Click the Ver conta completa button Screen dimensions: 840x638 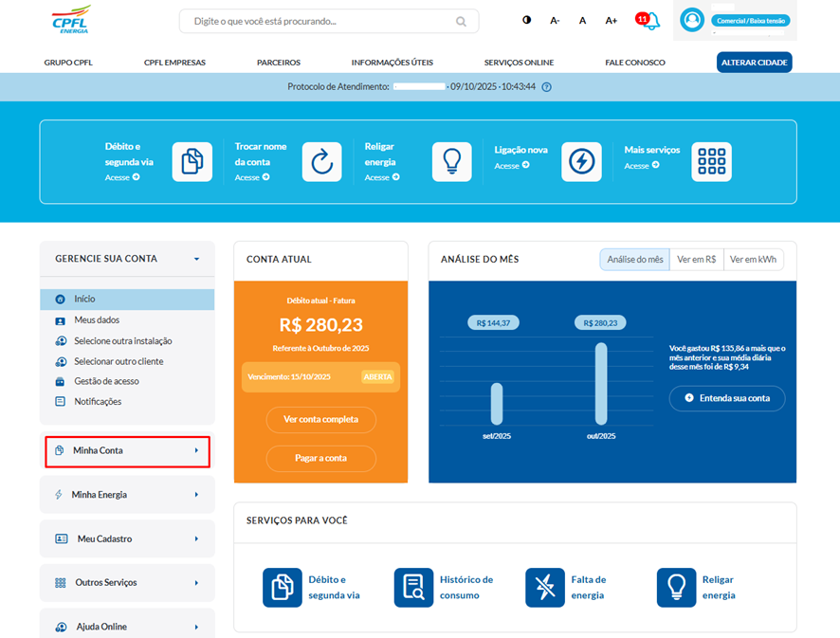point(321,419)
